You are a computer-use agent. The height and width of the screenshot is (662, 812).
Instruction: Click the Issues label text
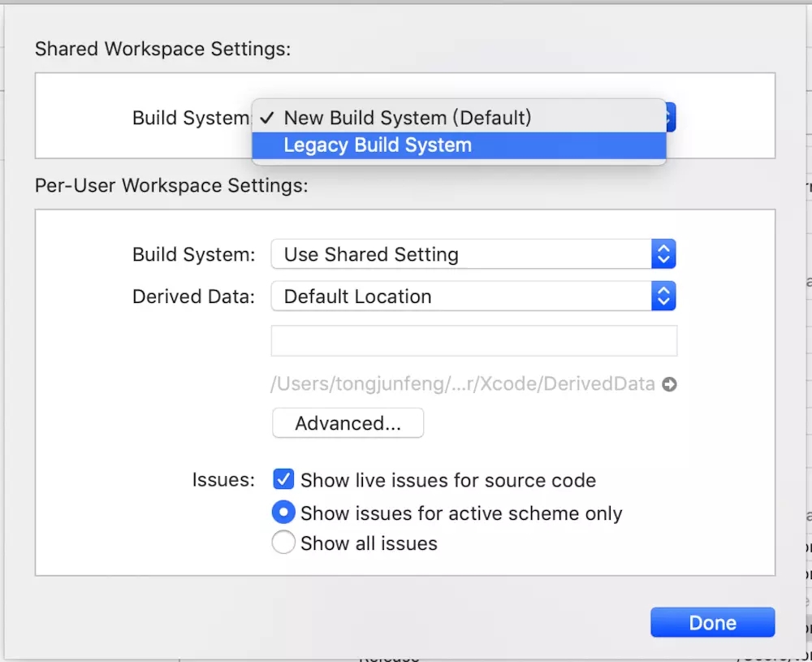(x=223, y=480)
